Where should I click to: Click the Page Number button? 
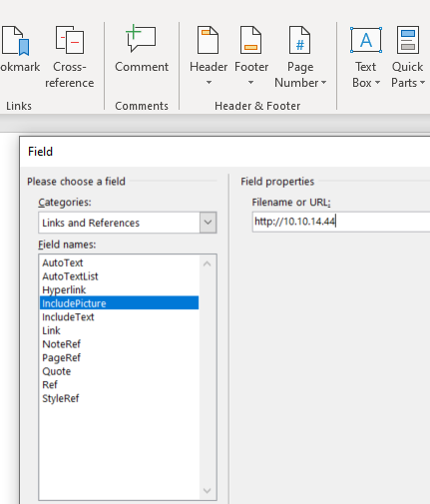[300, 57]
